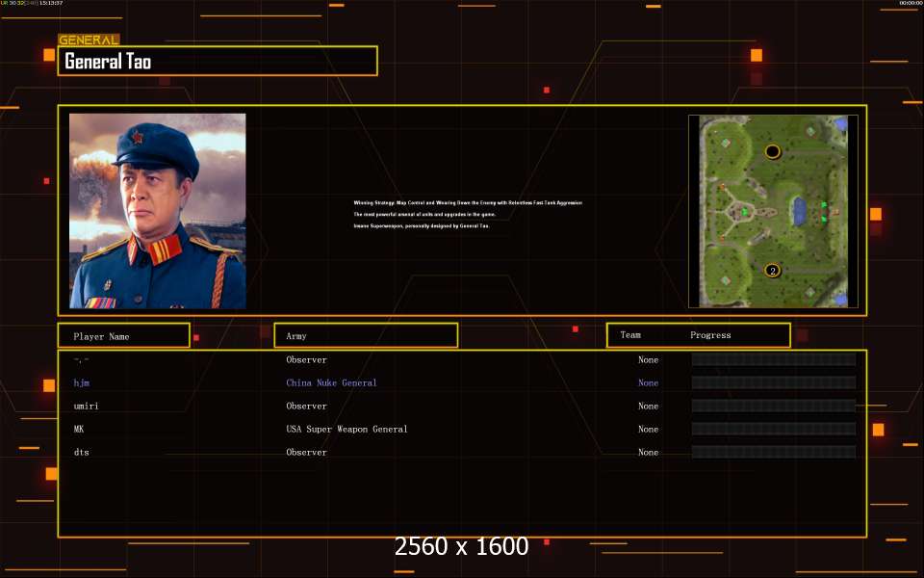Click the General Tao title banner
Image resolution: width=924 pixels, height=578 pixels.
pos(218,61)
